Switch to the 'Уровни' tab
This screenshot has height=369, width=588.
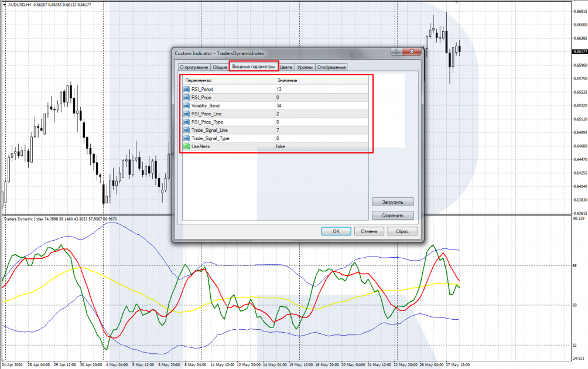[x=305, y=67]
